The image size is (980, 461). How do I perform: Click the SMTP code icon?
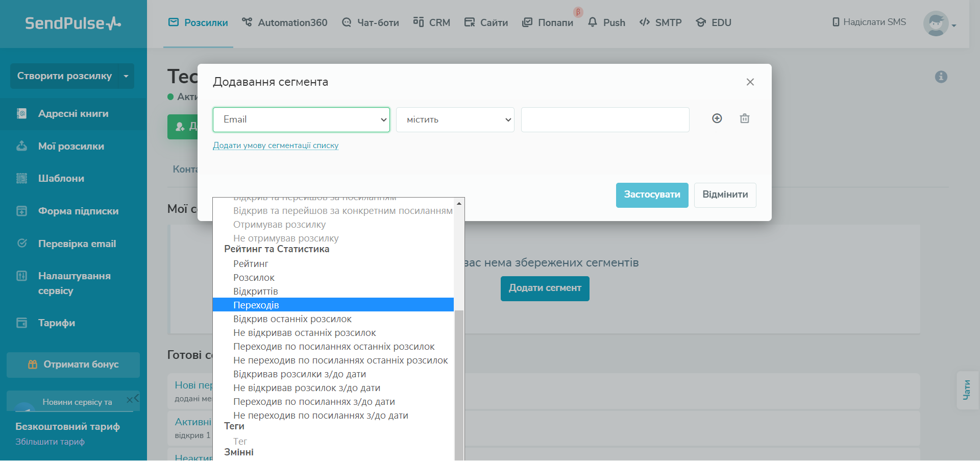tap(645, 22)
